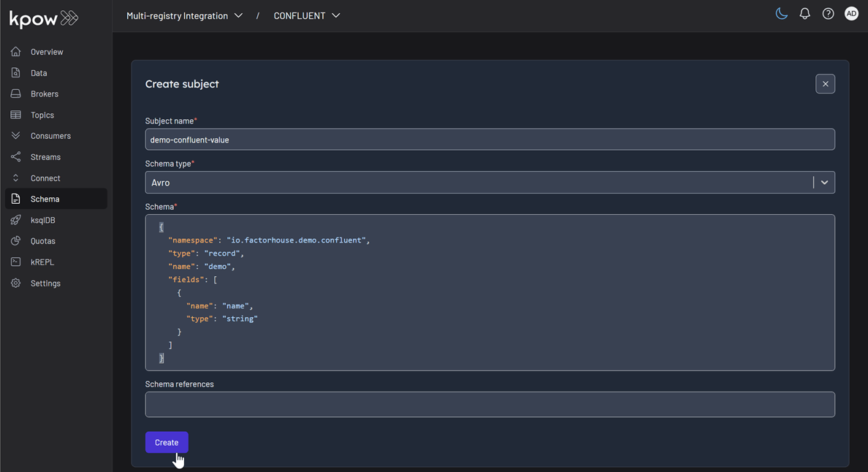The height and width of the screenshot is (472, 868).
Task: Click inside the Schema references field
Action: click(490, 404)
